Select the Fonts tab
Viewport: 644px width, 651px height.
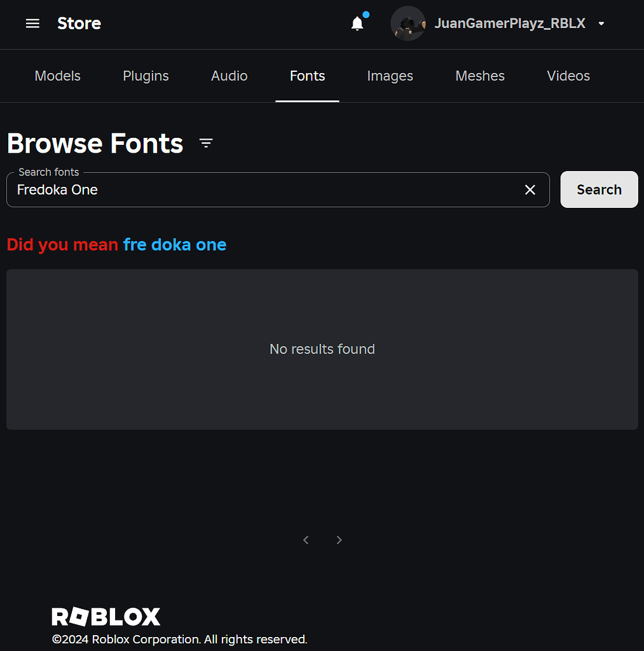pos(307,76)
